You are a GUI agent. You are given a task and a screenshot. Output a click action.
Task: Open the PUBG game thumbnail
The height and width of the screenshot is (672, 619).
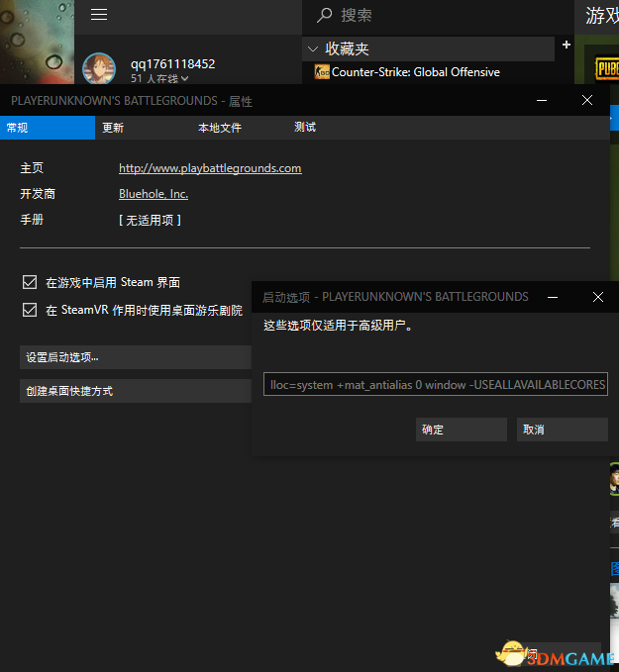click(x=601, y=66)
